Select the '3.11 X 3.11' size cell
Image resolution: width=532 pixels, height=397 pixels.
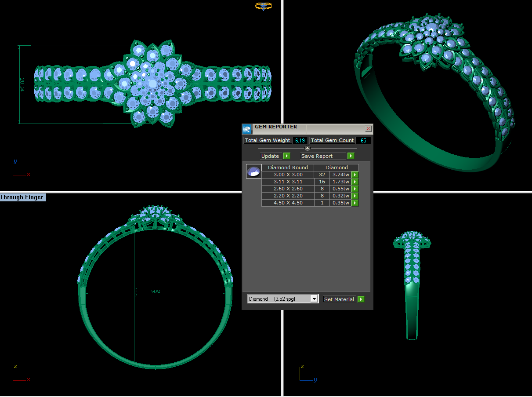[288, 182]
